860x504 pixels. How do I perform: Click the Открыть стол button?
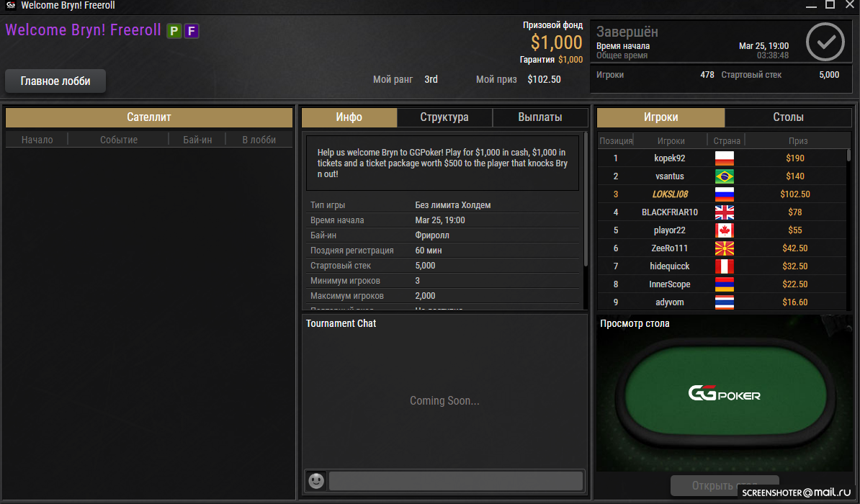725,486
